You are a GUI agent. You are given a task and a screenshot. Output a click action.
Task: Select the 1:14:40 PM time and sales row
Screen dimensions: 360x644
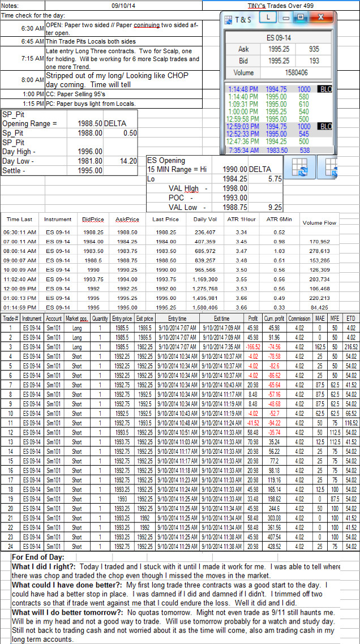(x=280, y=96)
